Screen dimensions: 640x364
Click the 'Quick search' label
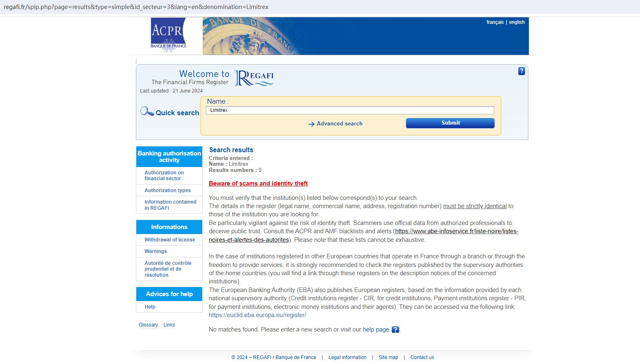click(178, 113)
